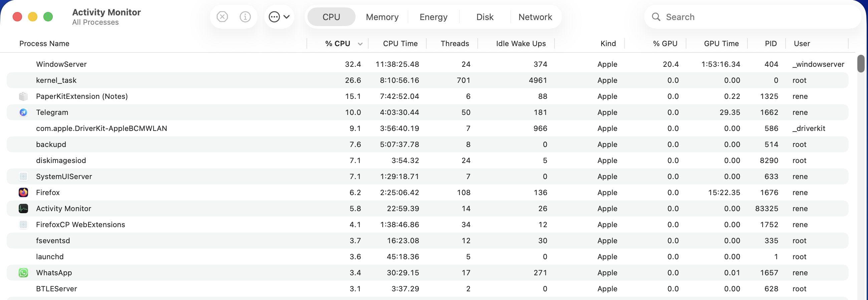The width and height of the screenshot is (868, 300).
Task: Select the kernel_task process row
Action: [x=236, y=80]
